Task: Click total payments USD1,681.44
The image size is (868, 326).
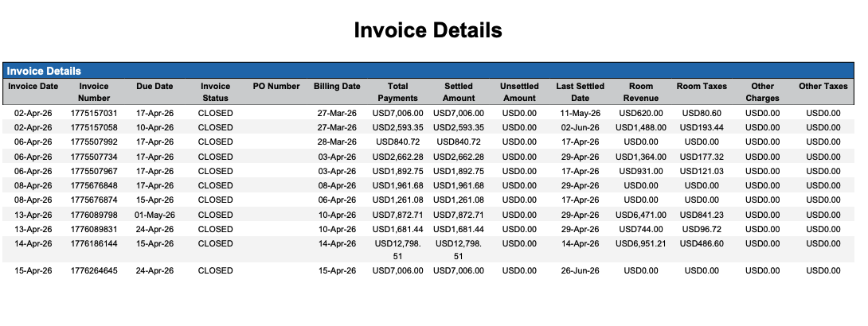Action: point(398,229)
